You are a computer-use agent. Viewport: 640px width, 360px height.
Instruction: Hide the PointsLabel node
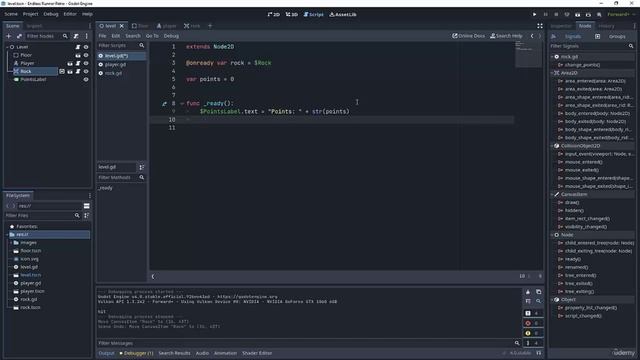tap(86, 80)
